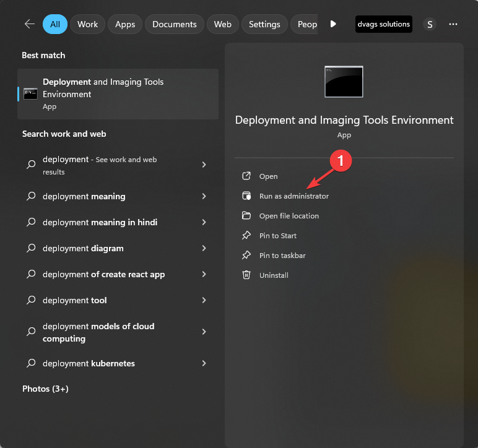Switch to the Apps filter tab
This screenshot has height=448, width=478.
[125, 24]
